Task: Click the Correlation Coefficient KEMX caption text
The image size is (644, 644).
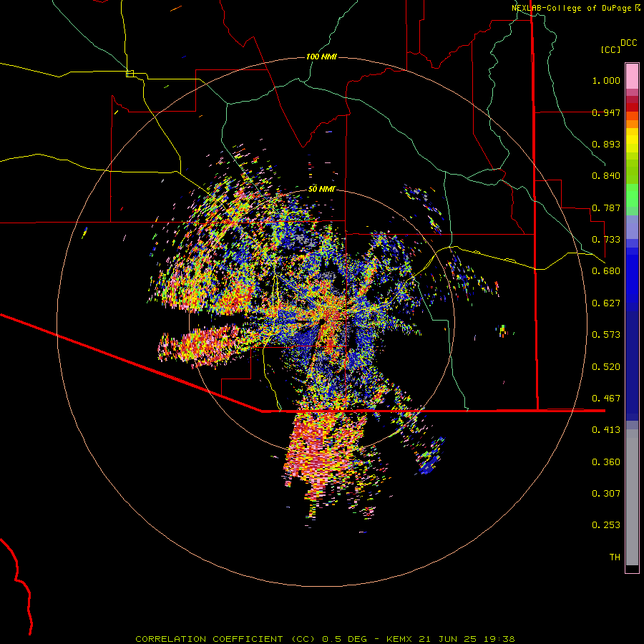Action: pos(325,639)
